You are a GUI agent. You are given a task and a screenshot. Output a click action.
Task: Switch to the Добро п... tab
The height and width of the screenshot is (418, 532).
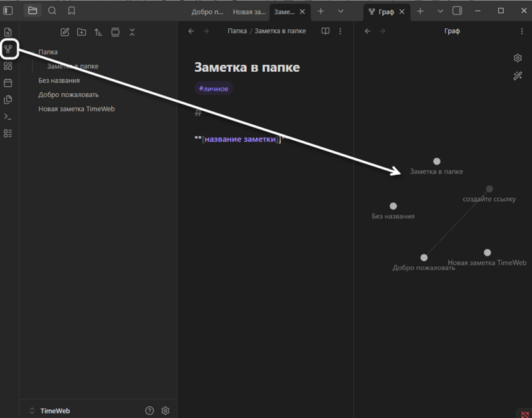point(207,12)
